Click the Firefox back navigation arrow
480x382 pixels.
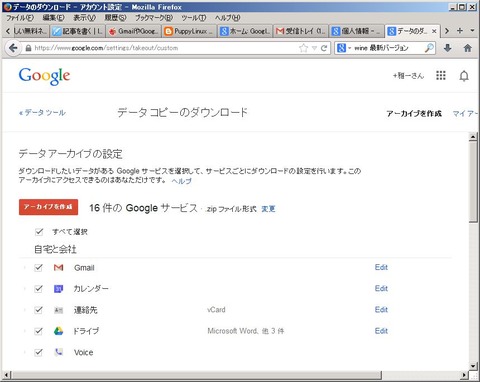(x=13, y=48)
